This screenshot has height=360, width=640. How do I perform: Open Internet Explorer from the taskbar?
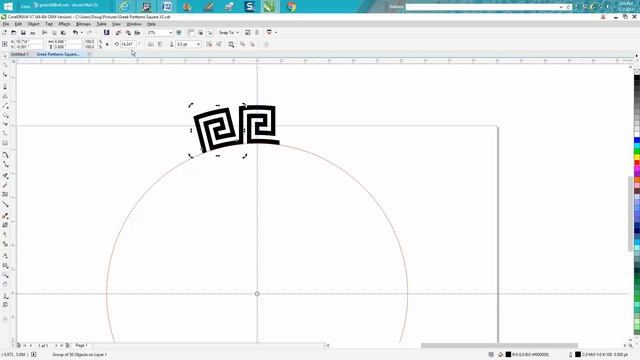(124, 7)
